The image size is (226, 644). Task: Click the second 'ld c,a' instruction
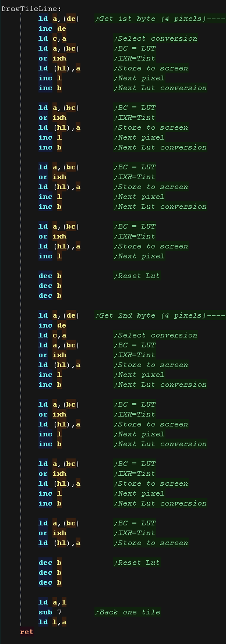click(x=52, y=335)
